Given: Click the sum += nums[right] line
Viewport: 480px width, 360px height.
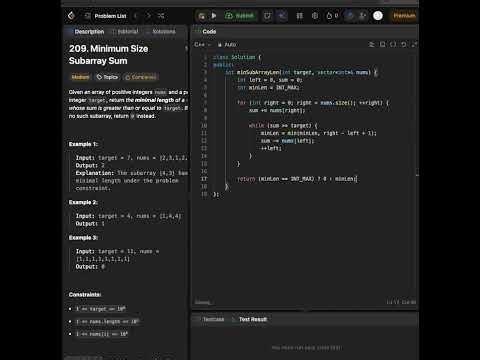Looking at the screenshot, I should click(277, 110).
